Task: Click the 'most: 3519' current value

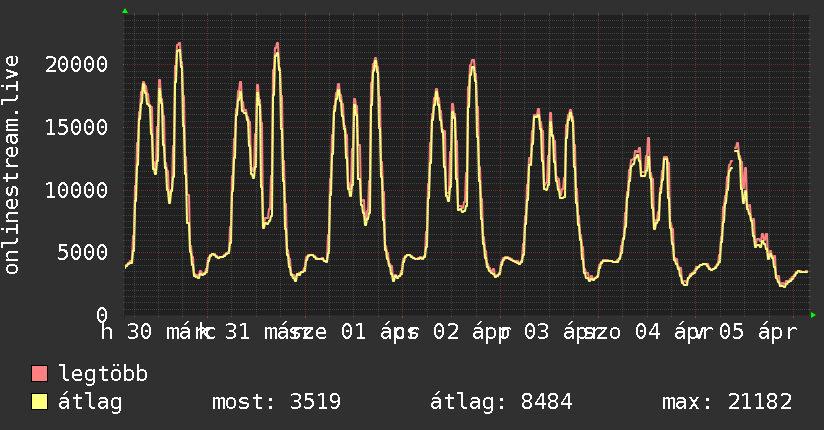Action: tap(276, 402)
